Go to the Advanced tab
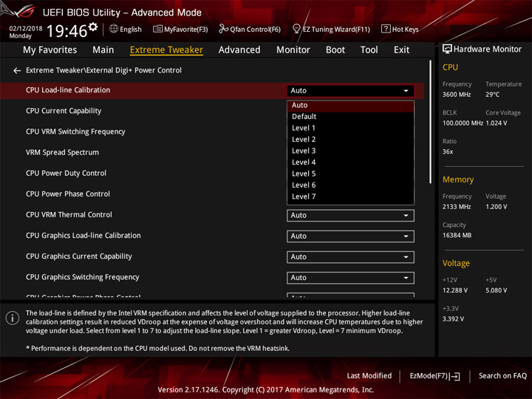Viewport: 532px width, 399px height. 239,50
